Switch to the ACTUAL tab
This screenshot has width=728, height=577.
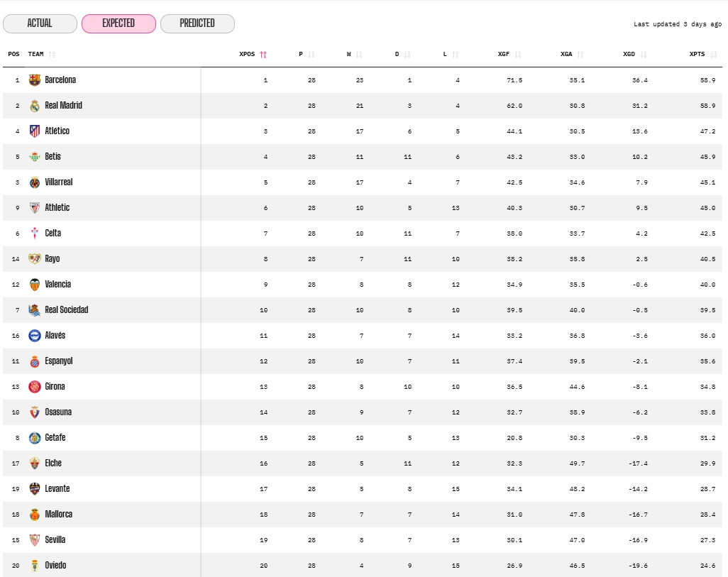tap(40, 23)
